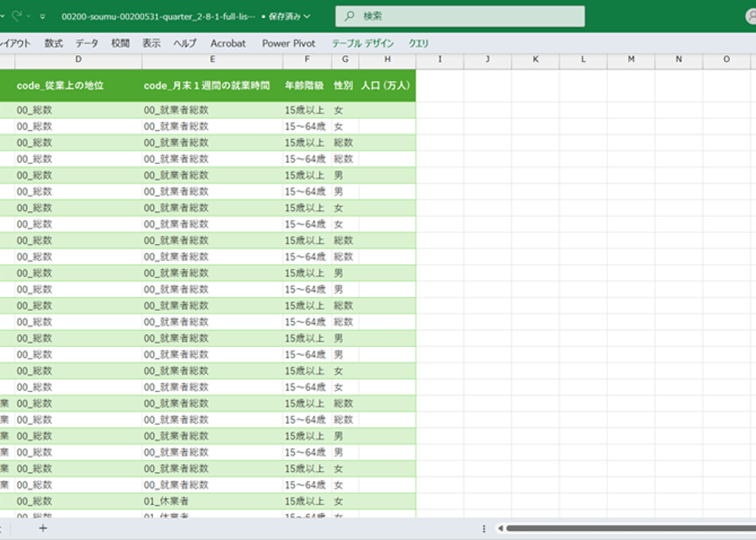Select column N header
Image resolution: width=756 pixels, height=540 pixels.
coord(678,60)
